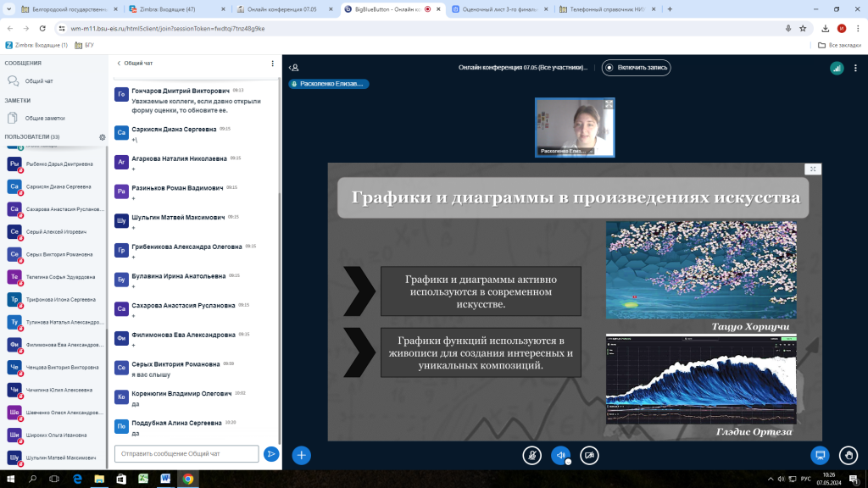This screenshot has height=488, width=868.
Task: Switch to the Оценочный лист browser tab
Action: click(499, 9)
